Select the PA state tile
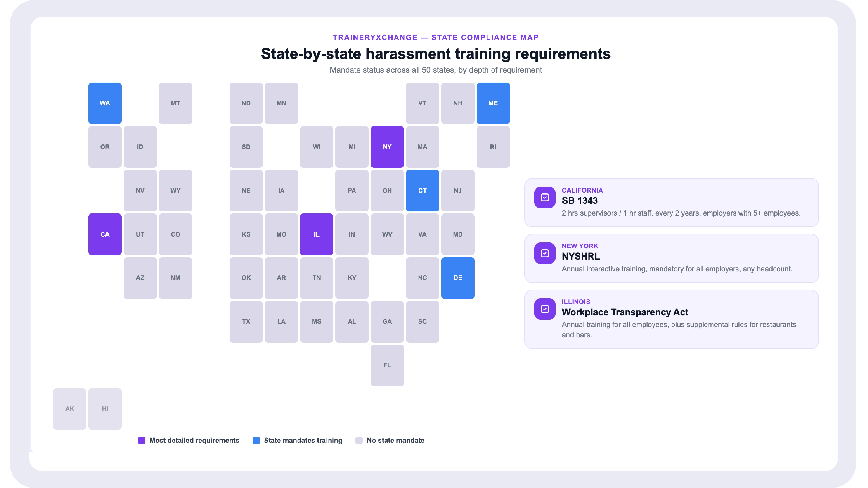The image size is (868, 488). [x=352, y=191]
